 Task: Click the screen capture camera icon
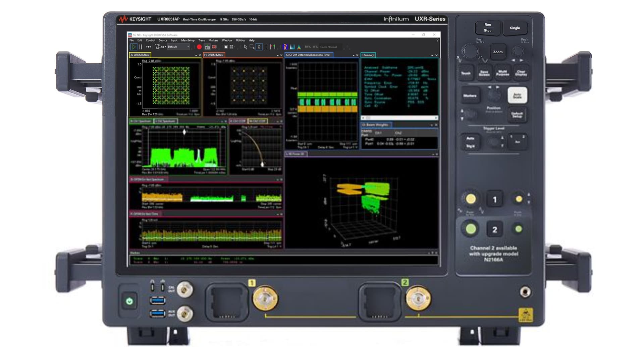coord(207,47)
